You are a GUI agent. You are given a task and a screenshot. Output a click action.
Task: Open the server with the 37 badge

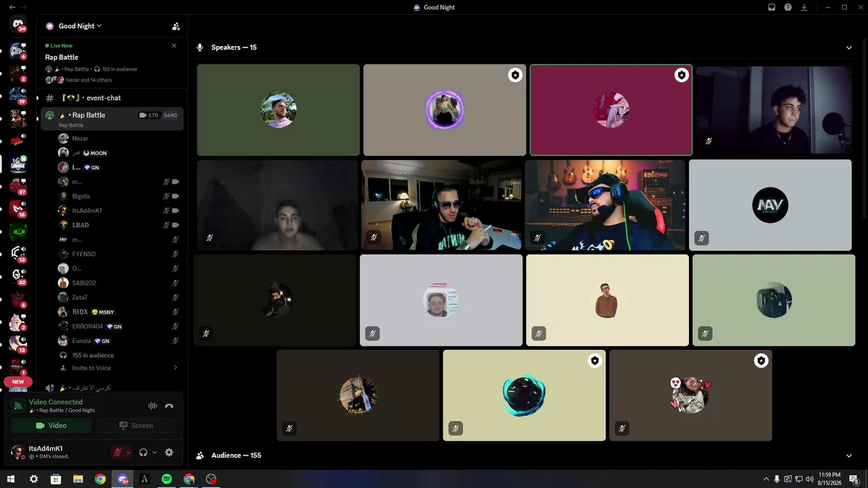(18, 186)
